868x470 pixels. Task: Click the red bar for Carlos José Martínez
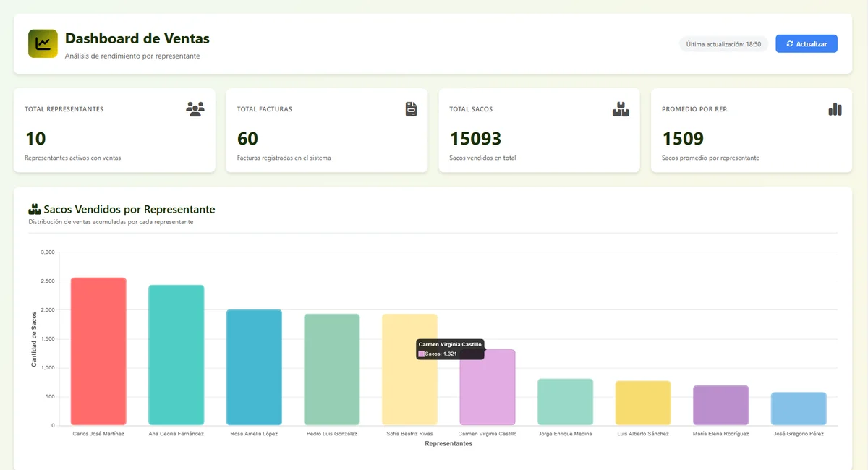(x=98, y=351)
